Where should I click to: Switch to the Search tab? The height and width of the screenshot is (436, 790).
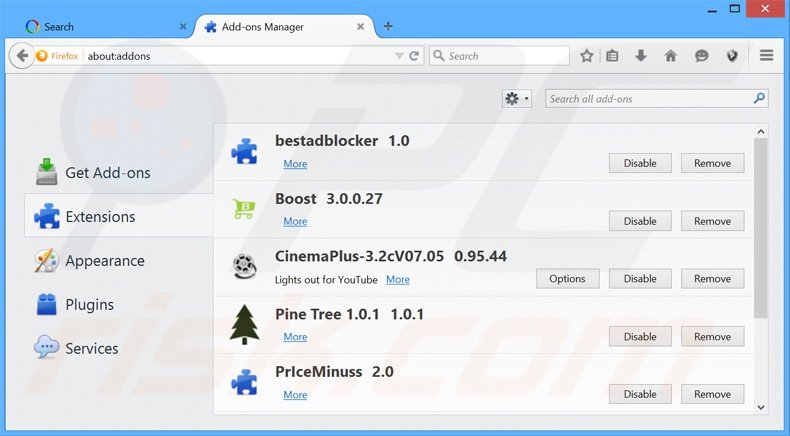point(106,27)
